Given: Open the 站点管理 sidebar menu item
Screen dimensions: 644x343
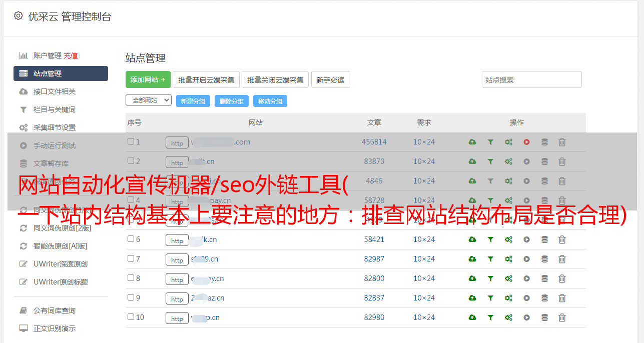Looking at the screenshot, I should tap(61, 73).
